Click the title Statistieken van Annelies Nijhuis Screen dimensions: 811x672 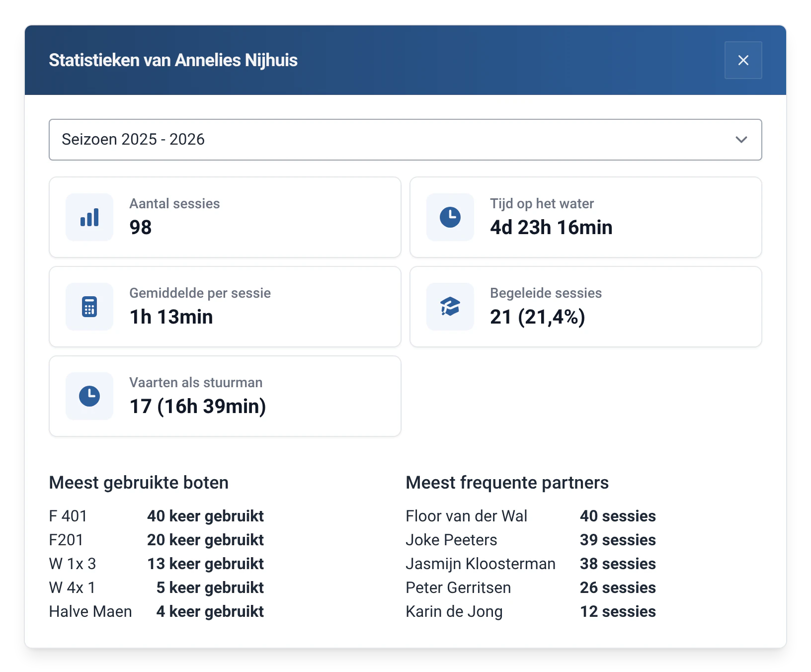tap(173, 60)
